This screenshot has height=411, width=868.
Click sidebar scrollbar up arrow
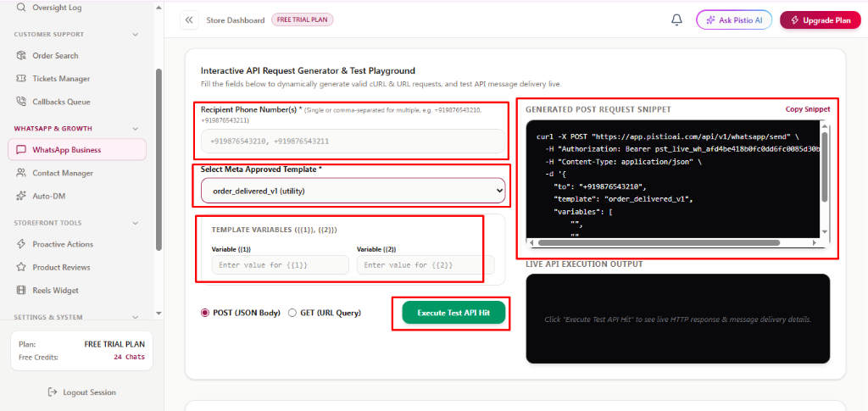click(x=159, y=8)
